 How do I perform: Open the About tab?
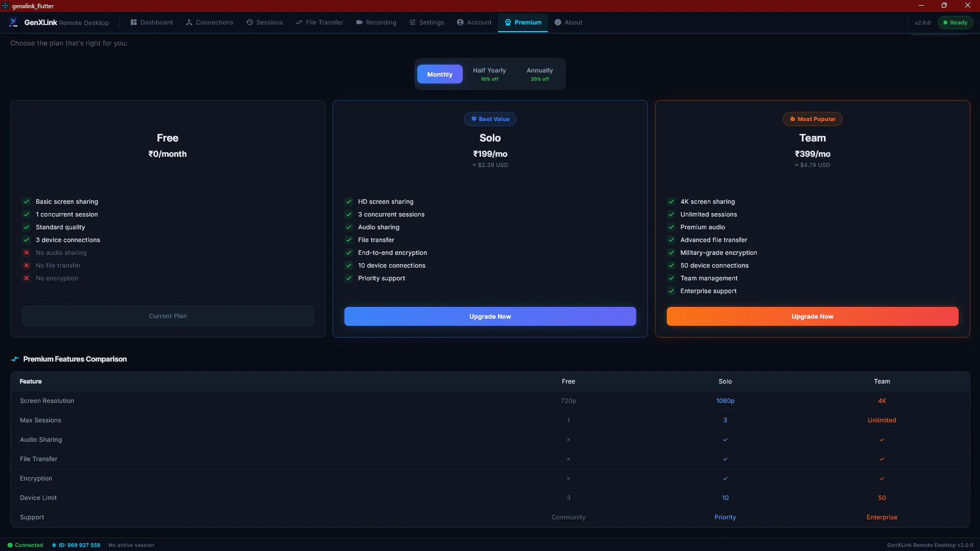click(568, 22)
